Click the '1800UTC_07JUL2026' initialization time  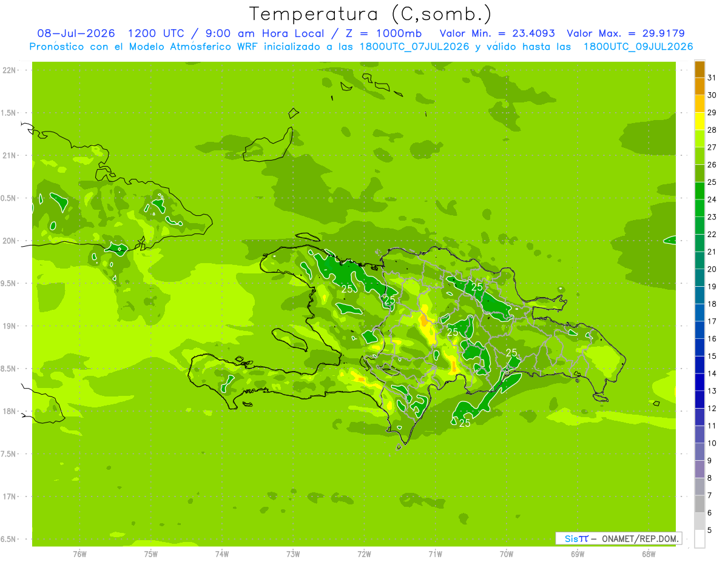click(x=414, y=47)
